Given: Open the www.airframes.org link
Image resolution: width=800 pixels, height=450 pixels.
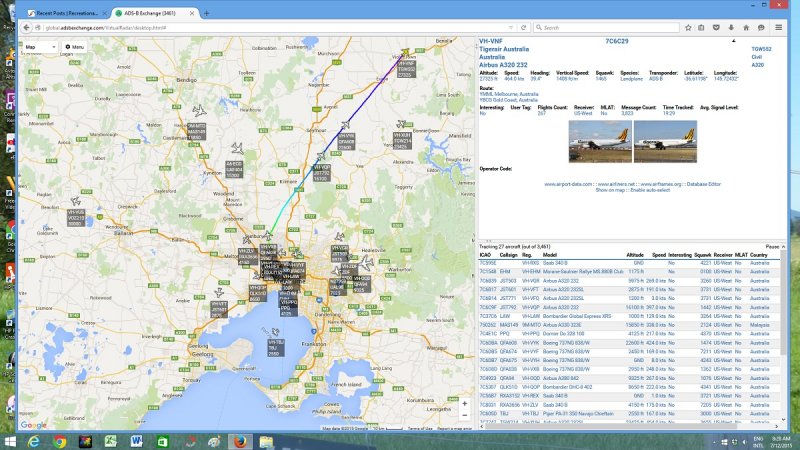Looking at the screenshot, I should coord(661,184).
